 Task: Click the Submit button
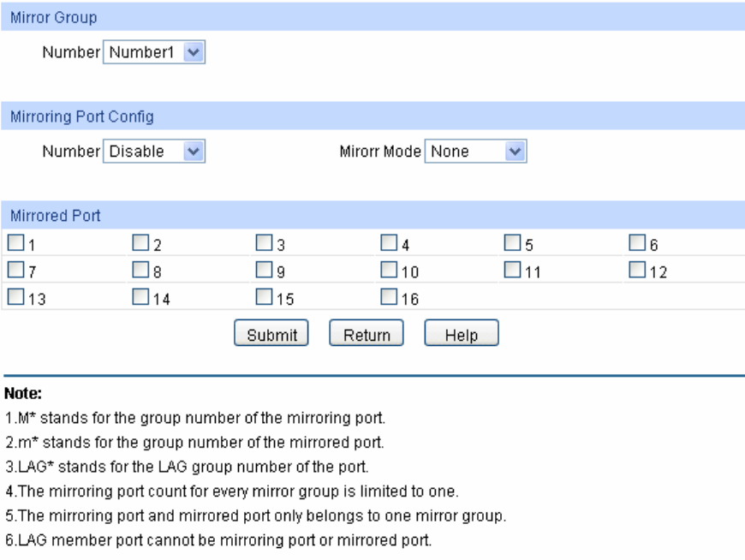[271, 334]
